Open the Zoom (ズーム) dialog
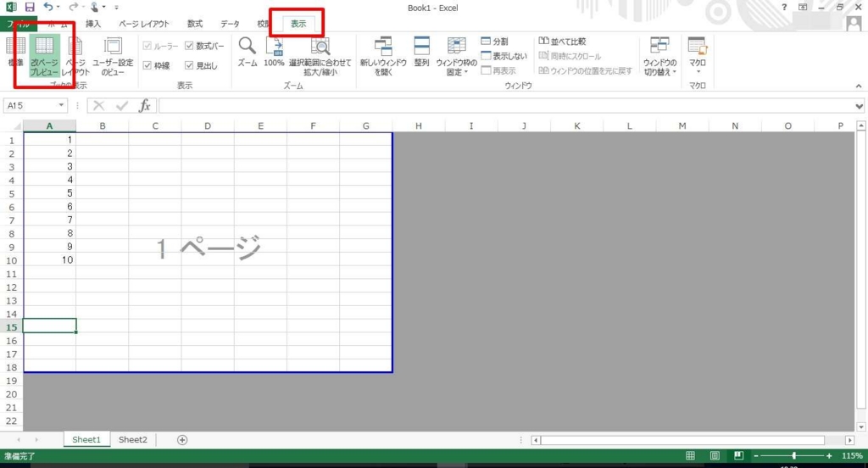Screen dimensions: 868x468 248,52
